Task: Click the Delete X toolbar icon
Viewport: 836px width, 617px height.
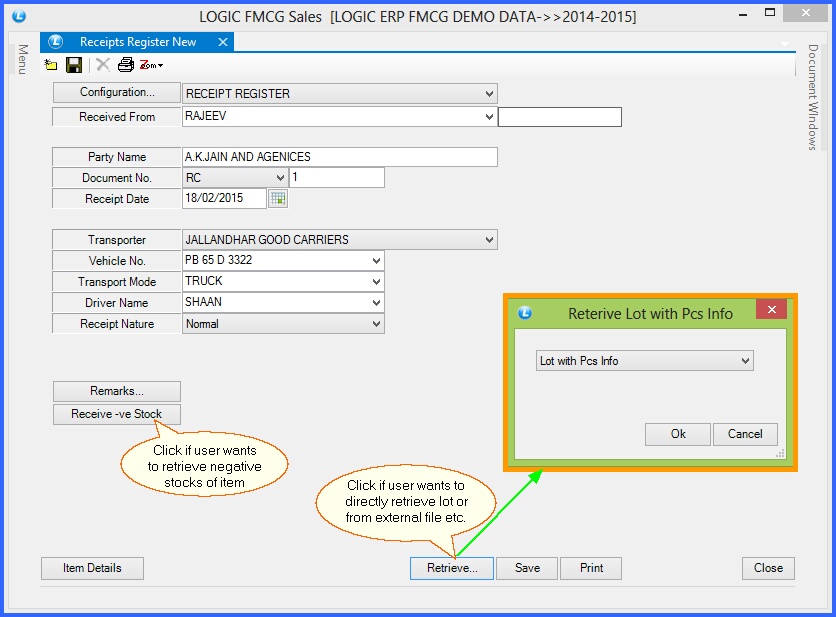Action: 102,65
